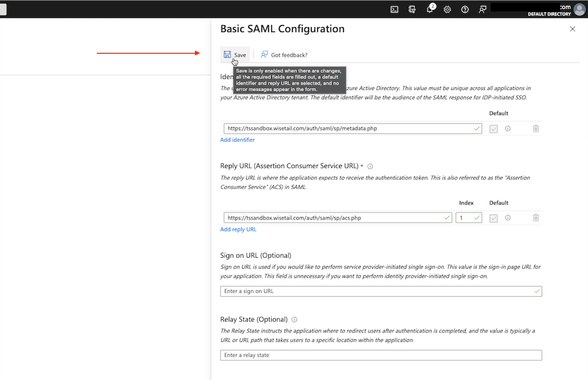Open Azure Cloud Shell from the top bar
Image resolution: width=588 pixels, height=380 pixels.
pos(394,9)
